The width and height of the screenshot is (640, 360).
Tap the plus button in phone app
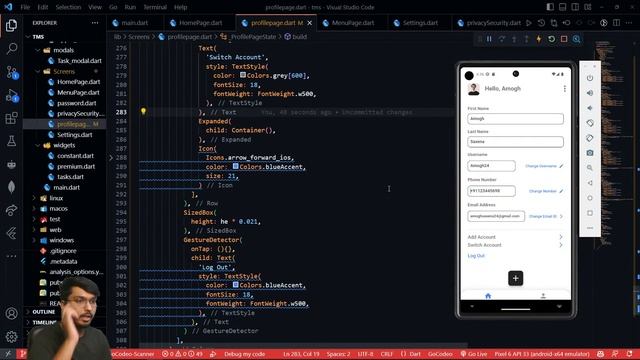pos(516,278)
